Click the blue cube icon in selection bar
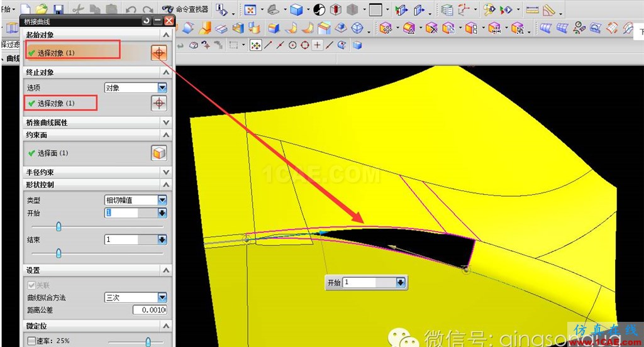This screenshot has height=347, width=644. pos(357,45)
